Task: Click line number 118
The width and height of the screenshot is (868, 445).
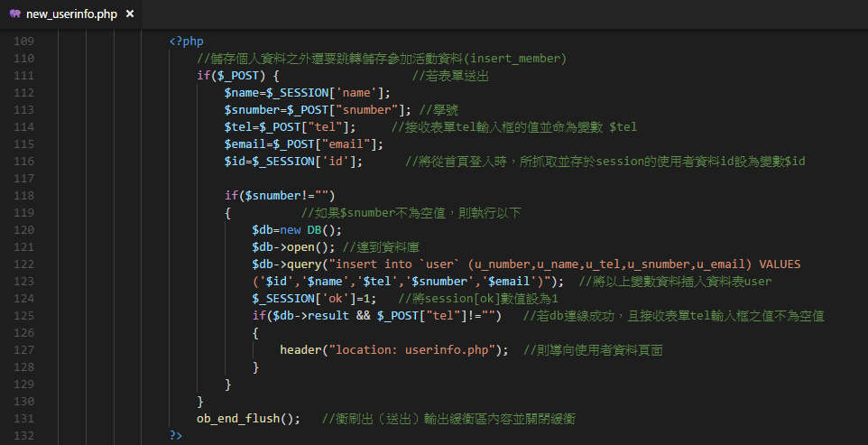Action: click(23, 195)
